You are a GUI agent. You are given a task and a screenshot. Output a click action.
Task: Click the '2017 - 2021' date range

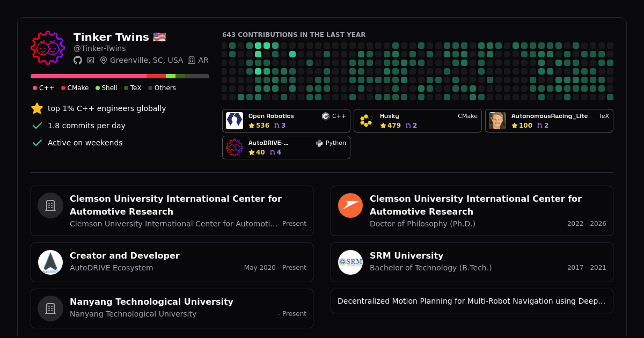587,268
